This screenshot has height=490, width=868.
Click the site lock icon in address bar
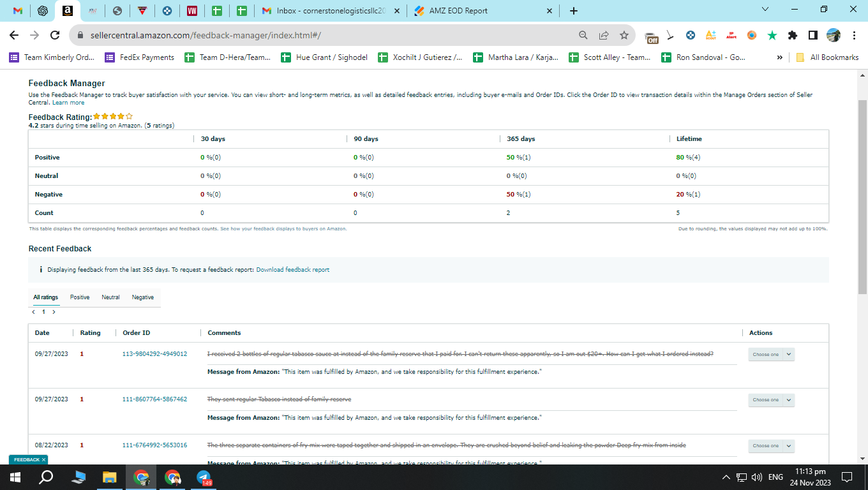point(80,35)
